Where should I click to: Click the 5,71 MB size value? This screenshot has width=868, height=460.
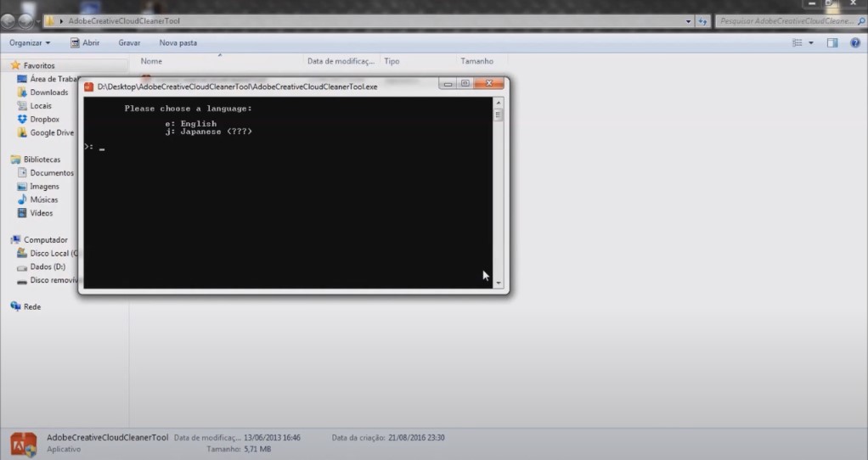257,449
